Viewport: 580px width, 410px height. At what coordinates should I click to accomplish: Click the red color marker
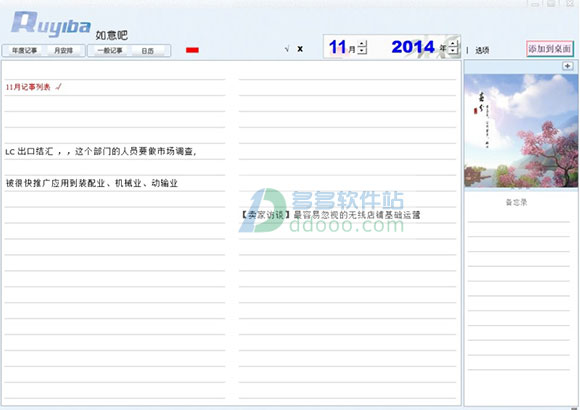pos(192,50)
